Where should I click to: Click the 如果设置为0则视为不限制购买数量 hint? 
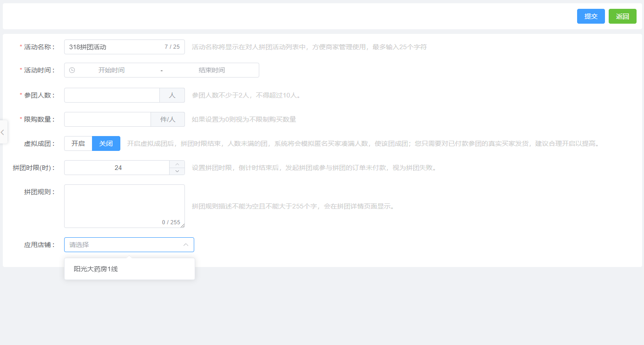coord(244,119)
